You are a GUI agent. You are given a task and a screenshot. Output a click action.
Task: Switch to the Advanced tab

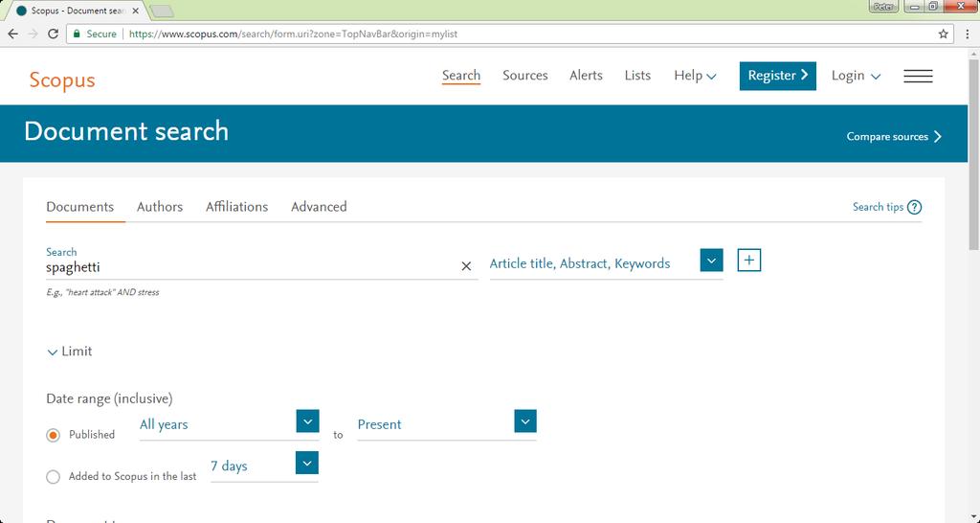pos(319,207)
